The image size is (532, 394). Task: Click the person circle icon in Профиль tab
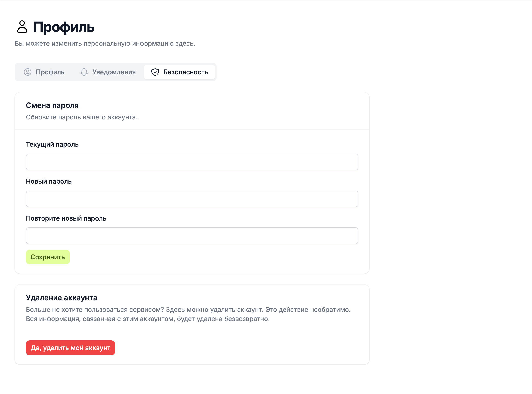pyautogui.click(x=28, y=72)
